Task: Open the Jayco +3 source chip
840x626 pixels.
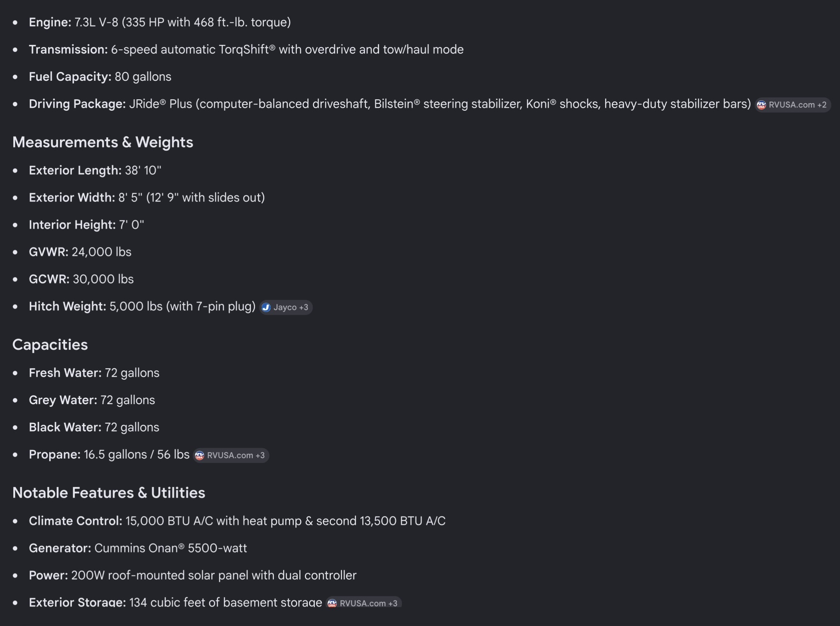Action: click(286, 307)
